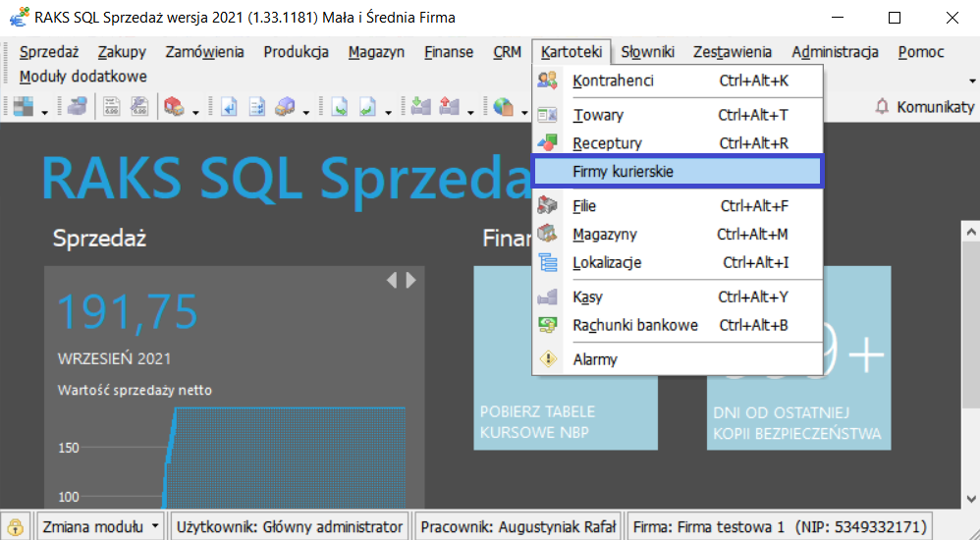Open the Sprzedaż menu

49,52
